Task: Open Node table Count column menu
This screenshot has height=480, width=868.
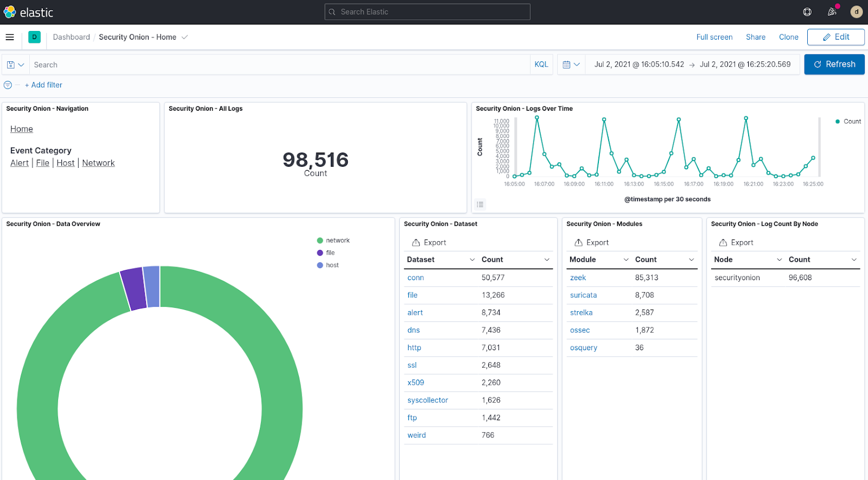Action: 854,260
